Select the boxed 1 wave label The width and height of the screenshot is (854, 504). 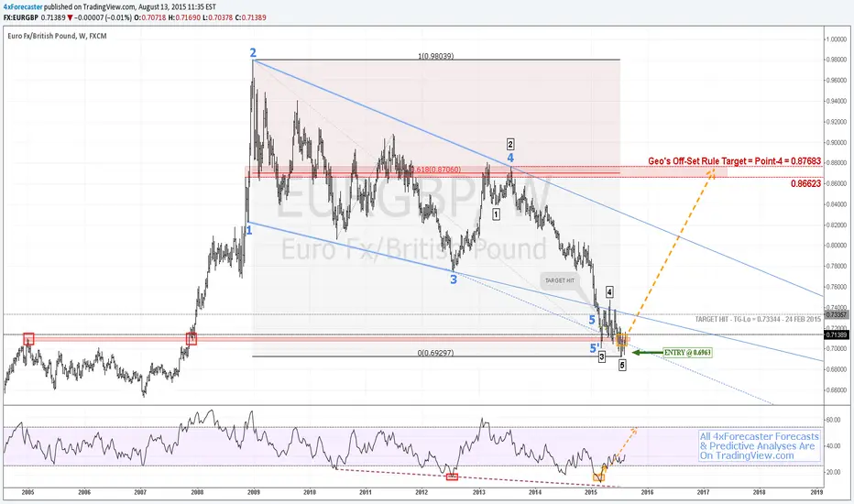point(496,214)
